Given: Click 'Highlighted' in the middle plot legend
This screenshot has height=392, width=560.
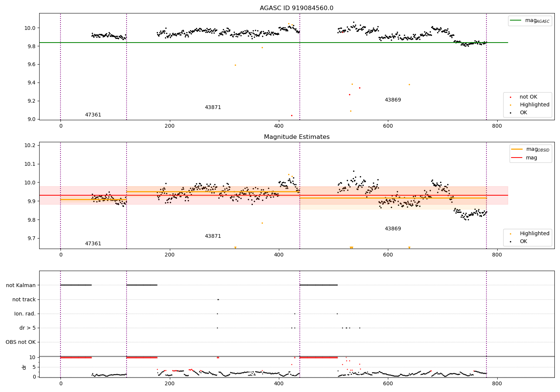Looking at the screenshot, I should point(535,234).
